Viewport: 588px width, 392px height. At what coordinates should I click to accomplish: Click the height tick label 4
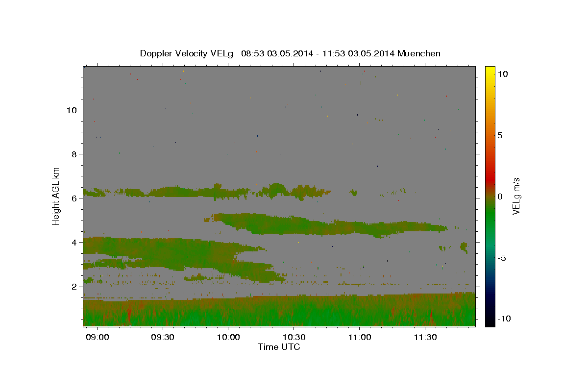point(75,243)
